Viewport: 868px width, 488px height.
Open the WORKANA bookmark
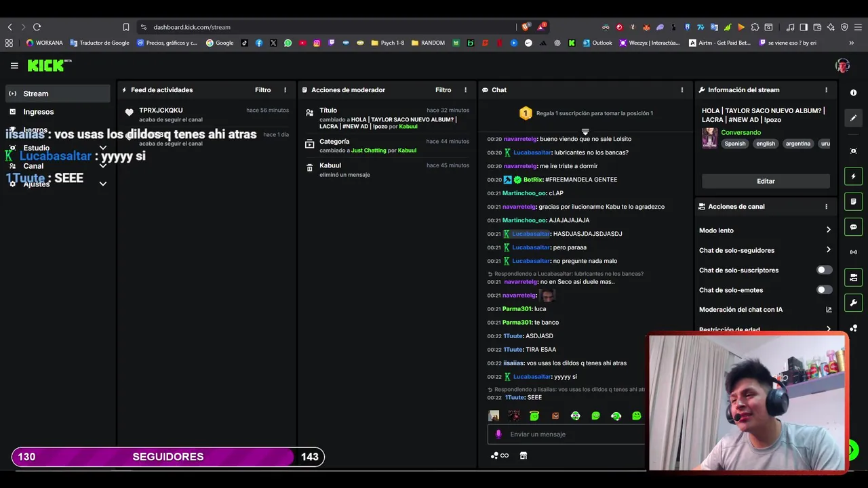[44, 43]
